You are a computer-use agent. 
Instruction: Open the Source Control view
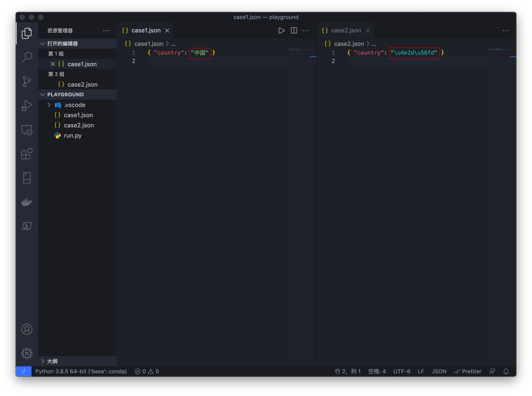tap(27, 82)
